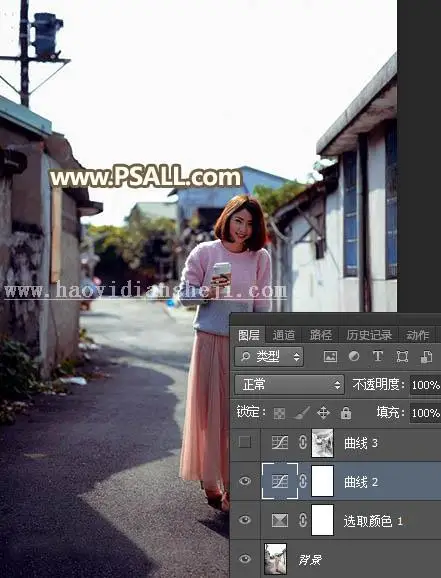Screen dimensions: 441x578
Task: Filter layers by shape icon
Action: coord(402,356)
